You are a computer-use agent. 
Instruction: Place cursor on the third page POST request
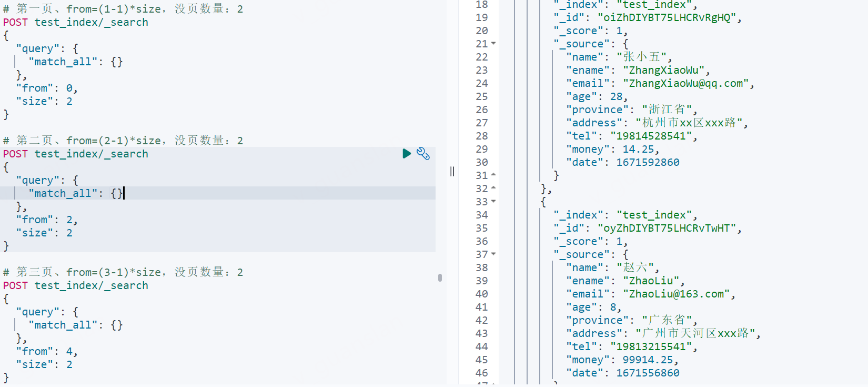(x=76, y=285)
